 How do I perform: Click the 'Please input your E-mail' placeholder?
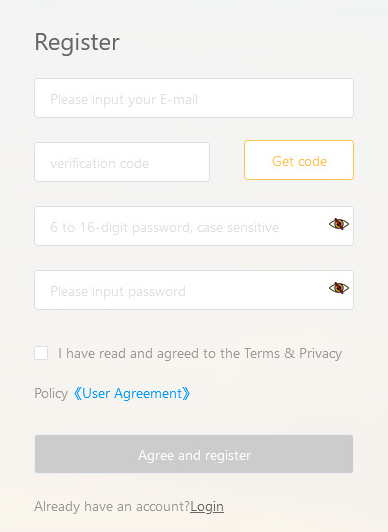tap(124, 99)
